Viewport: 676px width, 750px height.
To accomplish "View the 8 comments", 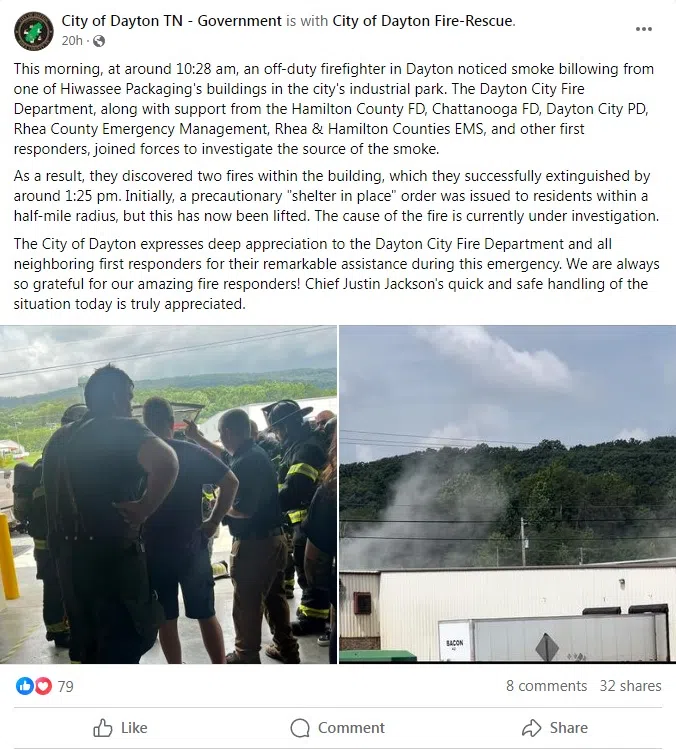I will tap(546, 686).
